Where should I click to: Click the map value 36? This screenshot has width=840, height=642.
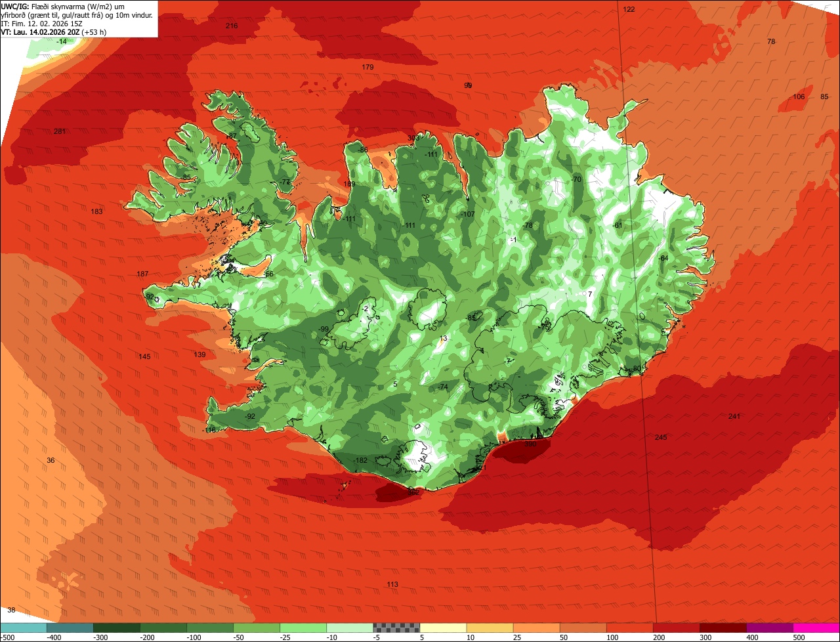pyautogui.click(x=51, y=461)
